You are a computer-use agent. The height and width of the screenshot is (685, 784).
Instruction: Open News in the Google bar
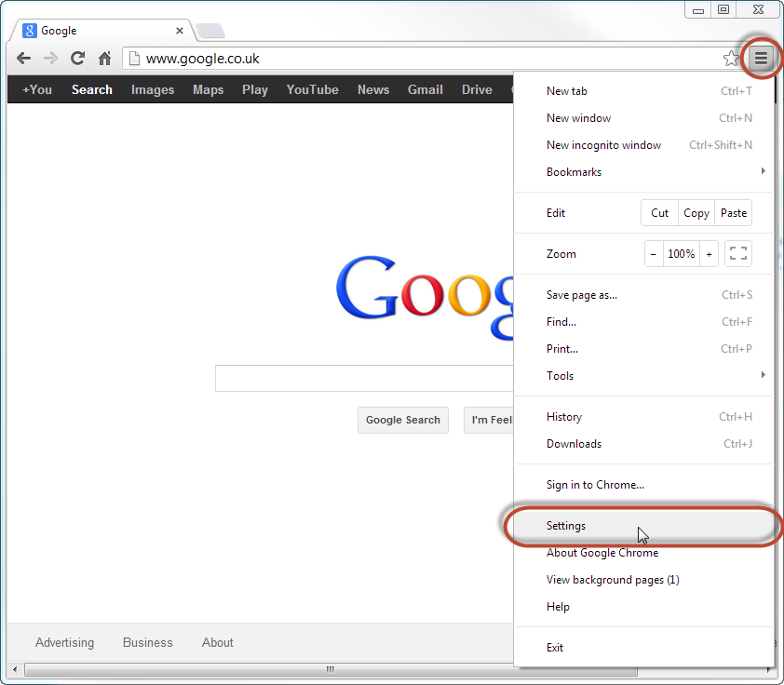click(373, 89)
